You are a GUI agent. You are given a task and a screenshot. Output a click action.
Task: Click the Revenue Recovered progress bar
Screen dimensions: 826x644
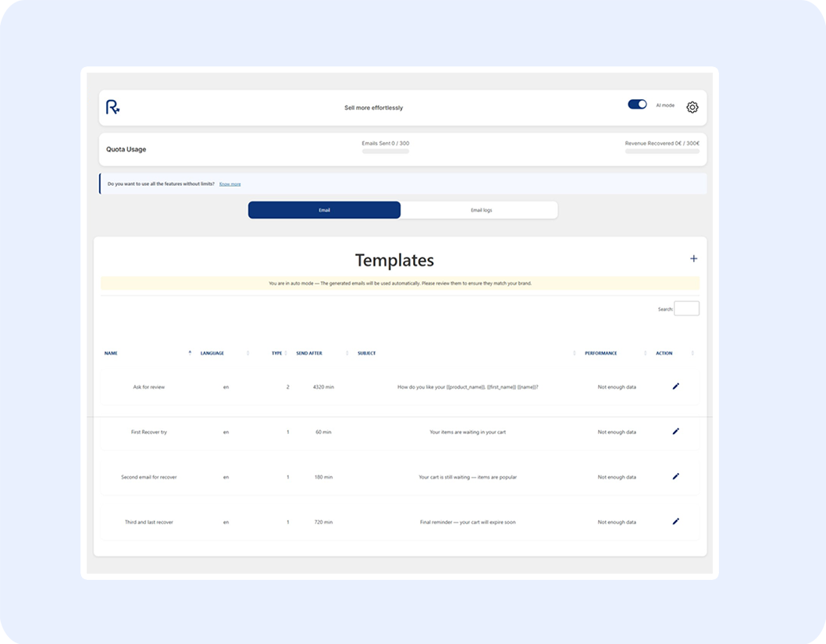662,151
